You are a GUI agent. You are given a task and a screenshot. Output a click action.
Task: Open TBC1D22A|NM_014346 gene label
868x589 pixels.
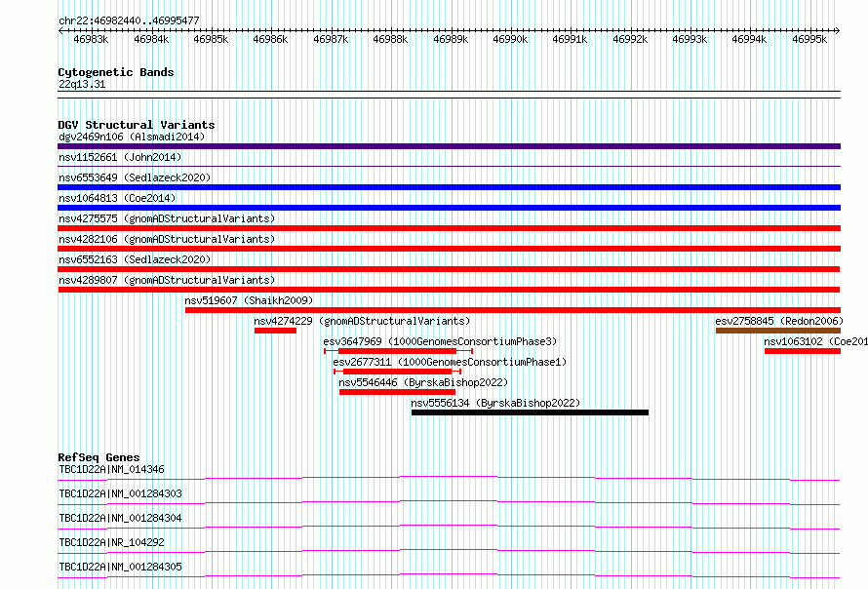click(x=112, y=469)
